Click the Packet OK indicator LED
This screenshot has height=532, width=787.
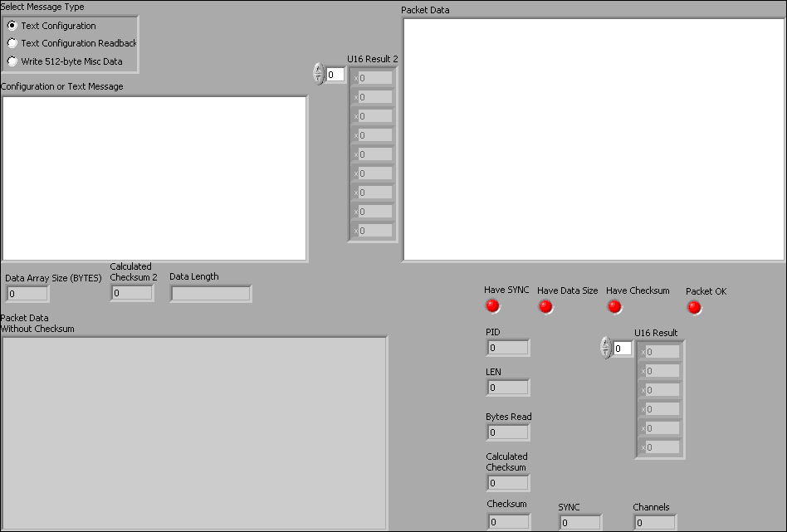click(694, 306)
